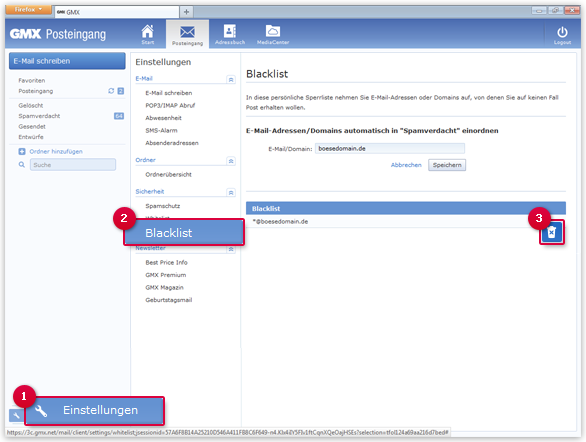Click the Speichern button
Image resolution: width=586 pixels, height=442 pixels.
pyautogui.click(x=447, y=165)
